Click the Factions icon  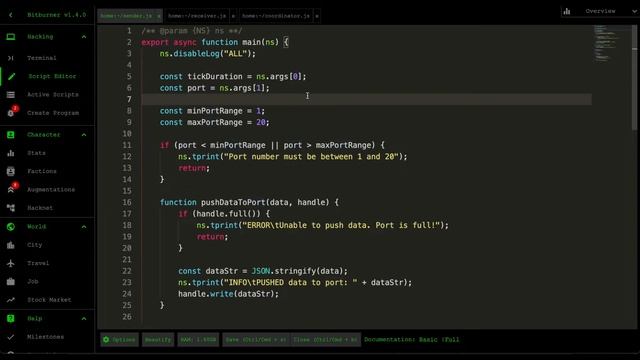tap(11, 171)
